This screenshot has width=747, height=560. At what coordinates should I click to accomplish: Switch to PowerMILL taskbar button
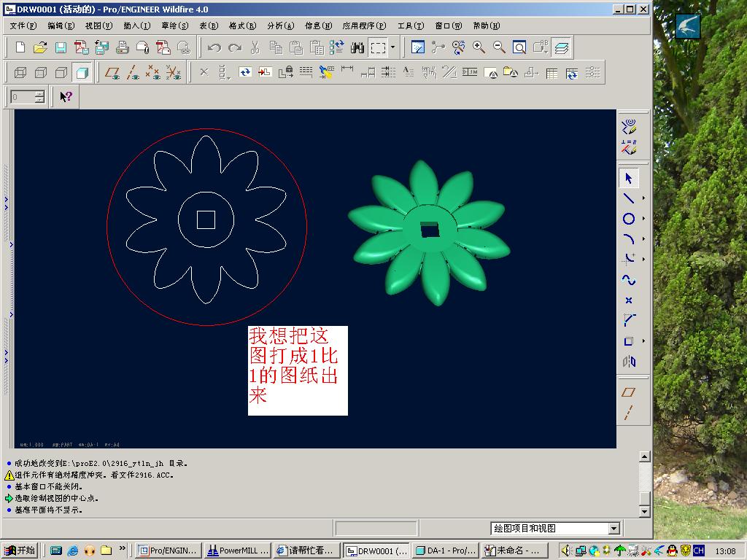click(x=239, y=551)
